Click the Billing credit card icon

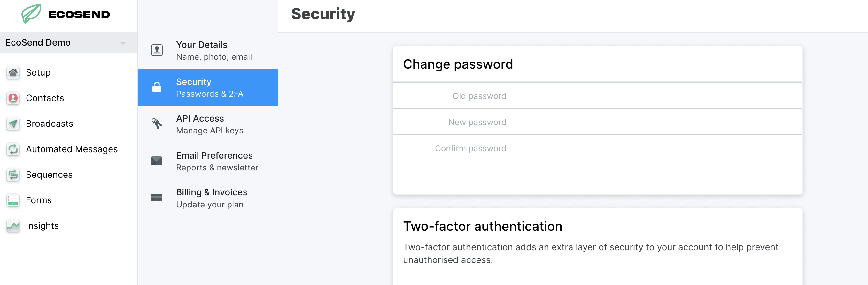point(157,198)
